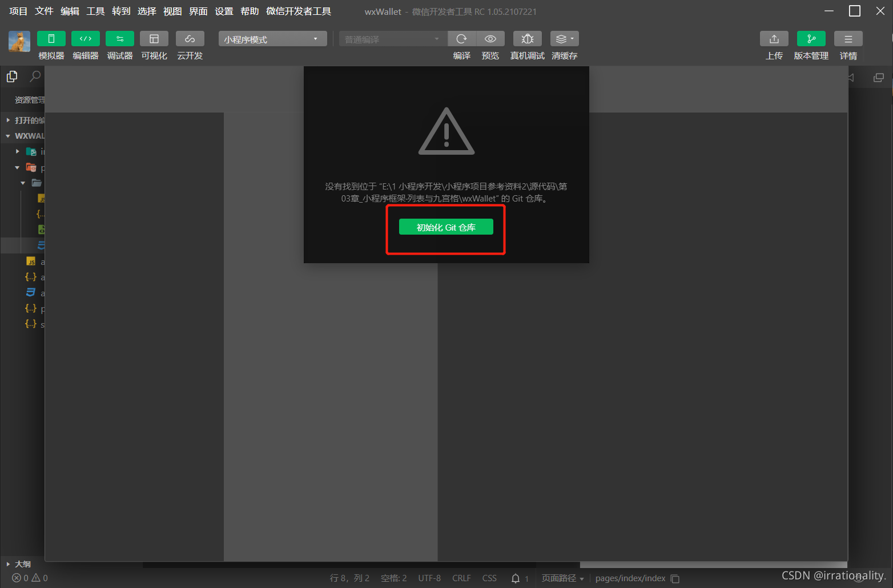Click the 行 8, 列 2 cursor position
Image resolution: width=893 pixels, height=588 pixels.
coord(349,578)
